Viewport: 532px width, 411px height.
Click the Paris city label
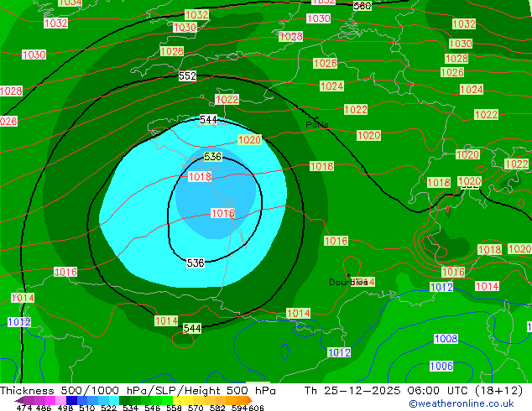click(317, 125)
